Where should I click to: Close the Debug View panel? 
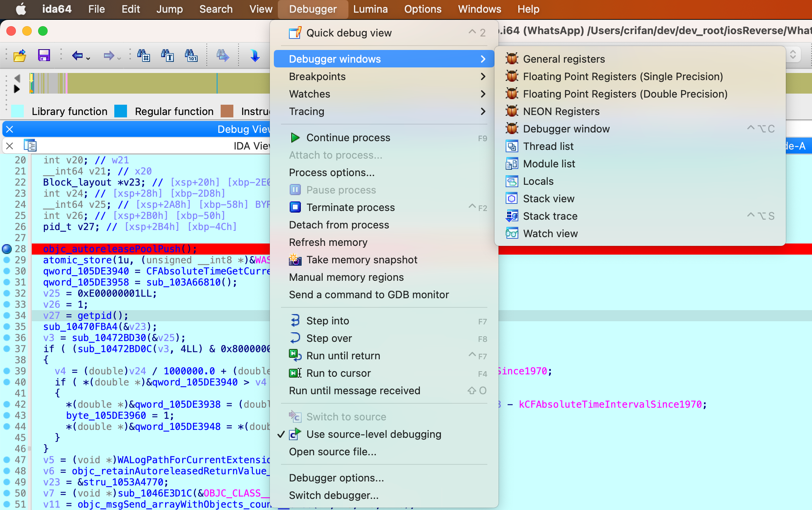click(10, 129)
